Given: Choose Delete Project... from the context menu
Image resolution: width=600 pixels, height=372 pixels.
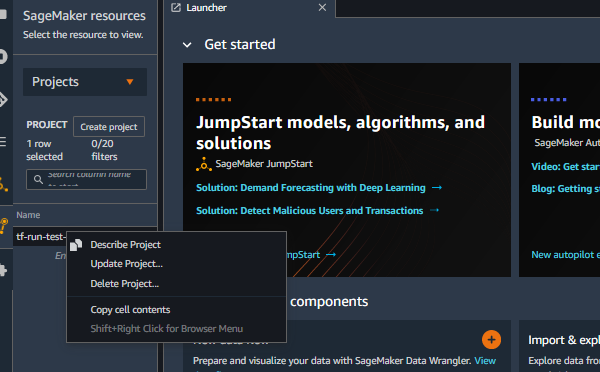Looking at the screenshot, I should pos(125,284).
